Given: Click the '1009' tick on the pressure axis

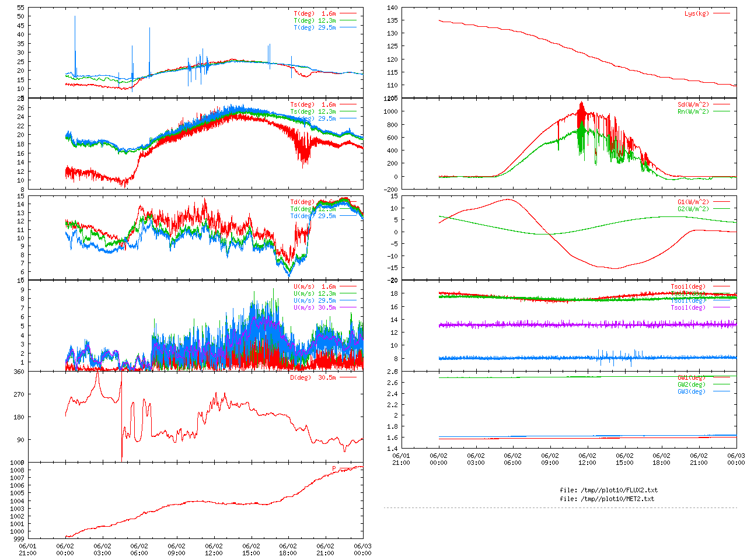Looking at the screenshot, I should pyautogui.click(x=17, y=463).
